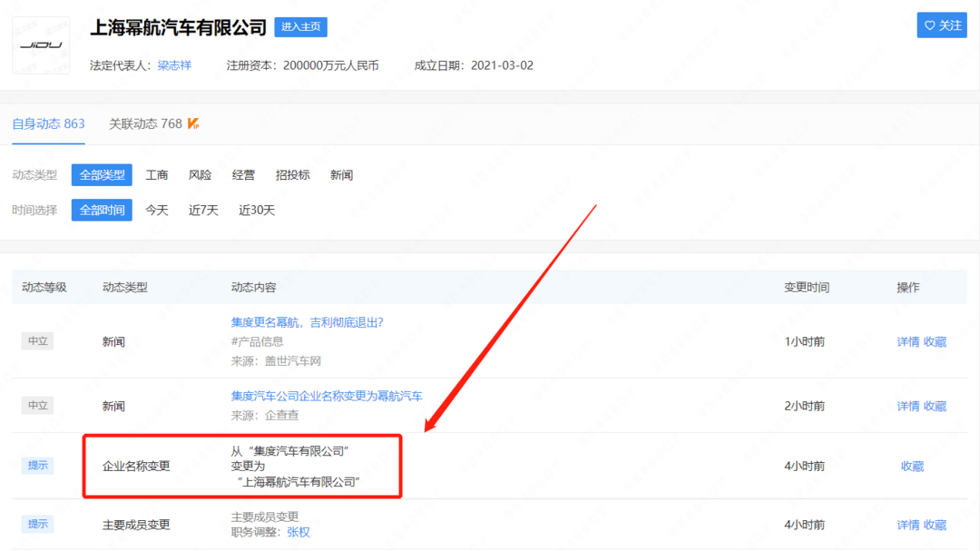Click source text 来源: 企查查
The image size is (980, 551).
(265, 415)
